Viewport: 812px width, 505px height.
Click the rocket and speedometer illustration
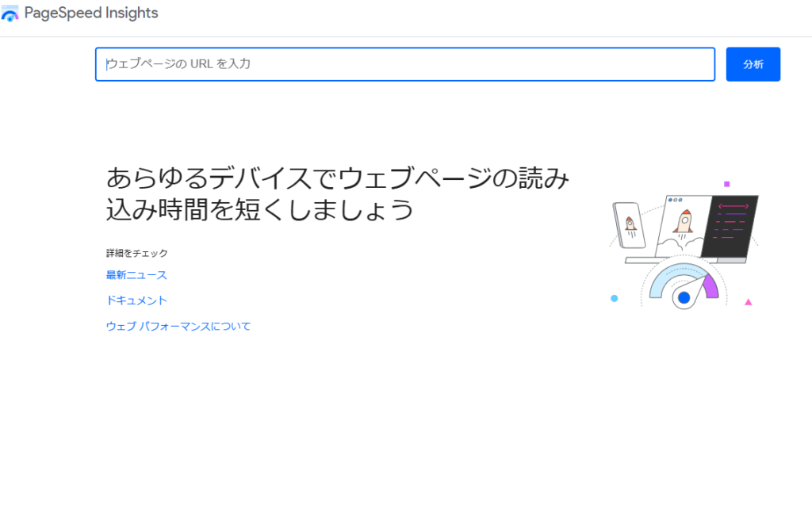(x=684, y=246)
